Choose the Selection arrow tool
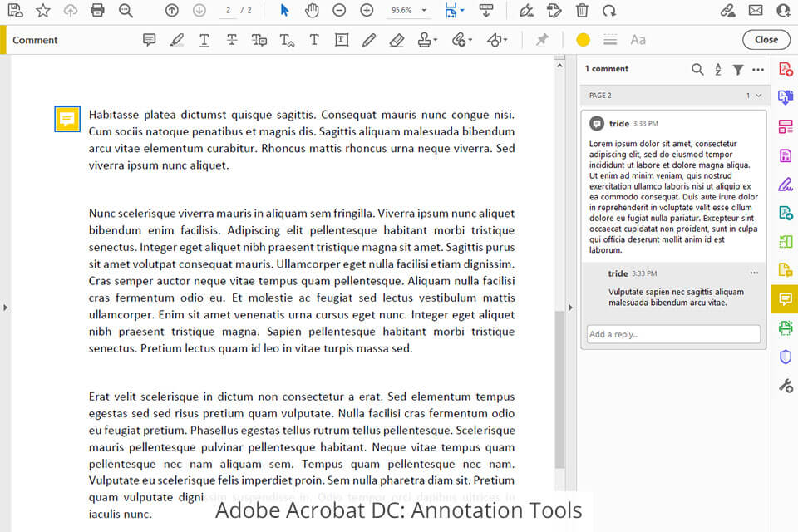798x532 pixels. (x=284, y=10)
